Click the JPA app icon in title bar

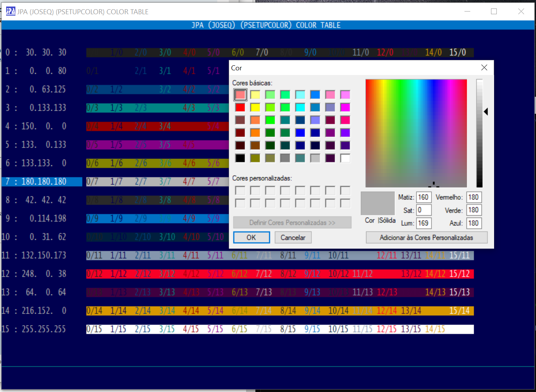pyautogui.click(x=10, y=12)
